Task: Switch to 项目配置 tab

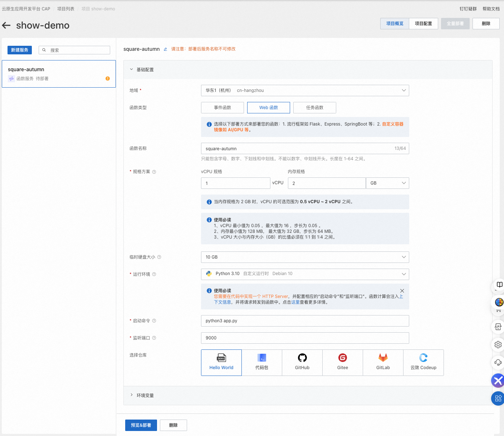Action: click(x=424, y=24)
